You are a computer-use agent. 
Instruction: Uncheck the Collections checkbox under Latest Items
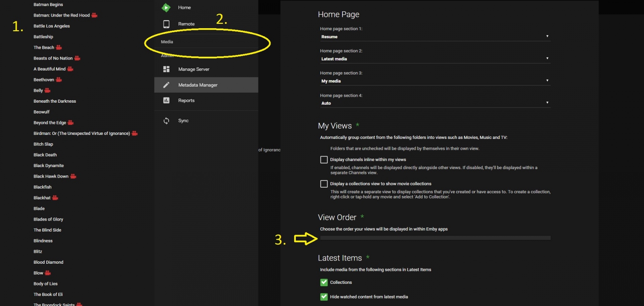tap(324, 283)
